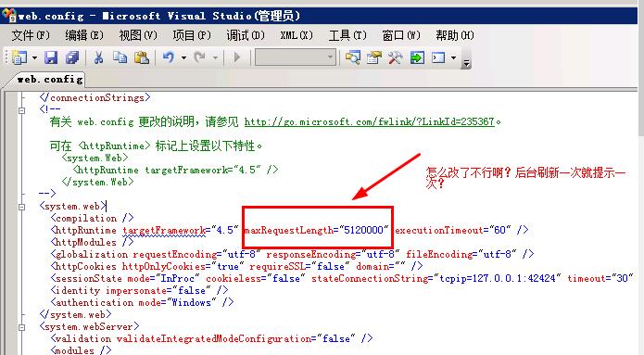Open the New Project icon dropdown arrow
The width and height of the screenshot is (644, 355).
tap(34, 58)
